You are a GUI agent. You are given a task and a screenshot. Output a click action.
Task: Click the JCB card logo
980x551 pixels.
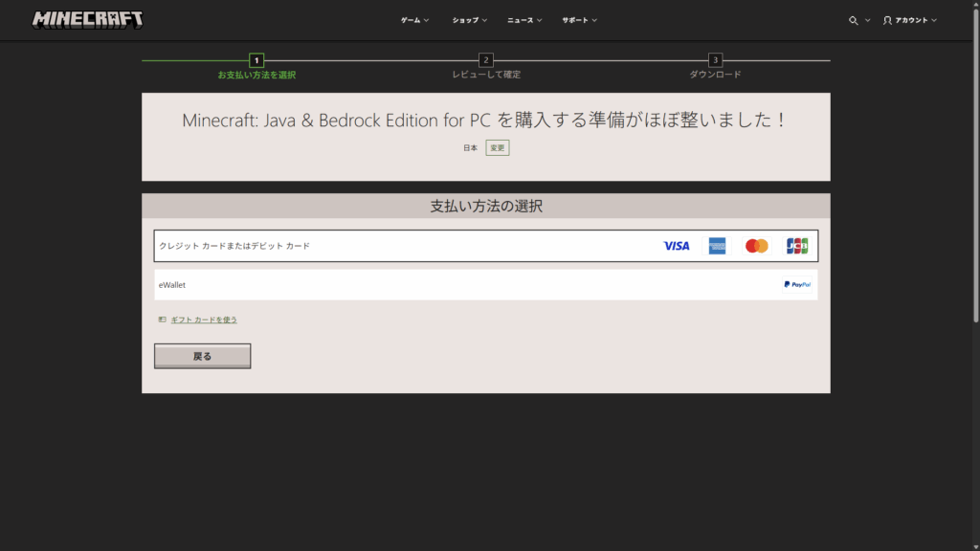[x=797, y=246]
